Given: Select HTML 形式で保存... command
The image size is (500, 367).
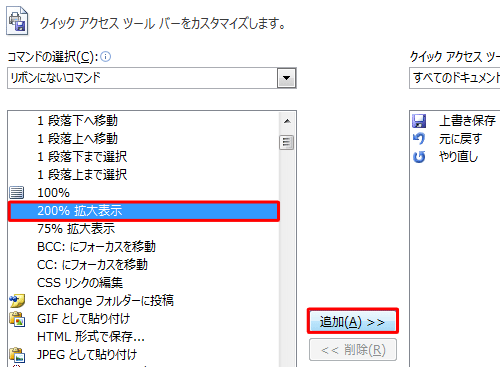Looking at the screenshot, I should tap(91, 337).
